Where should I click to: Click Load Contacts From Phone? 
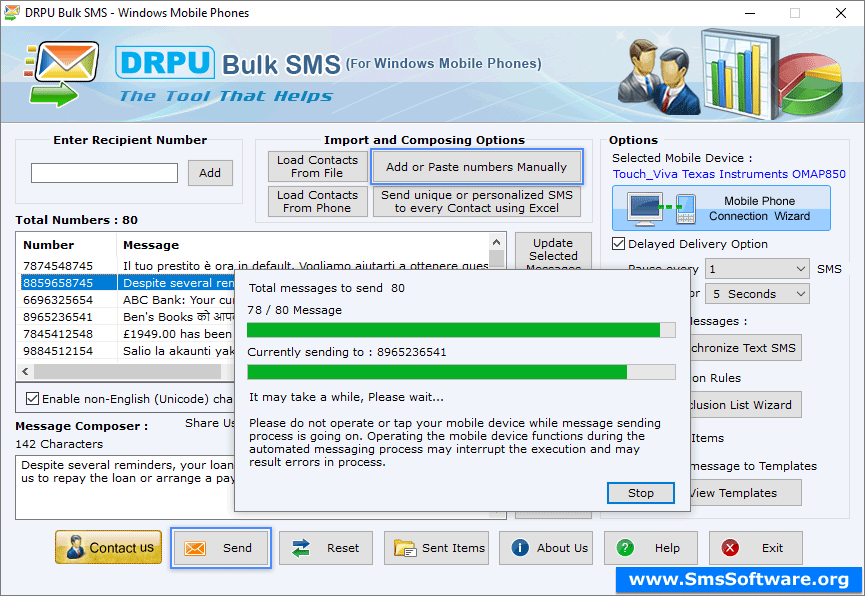tap(317, 201)
